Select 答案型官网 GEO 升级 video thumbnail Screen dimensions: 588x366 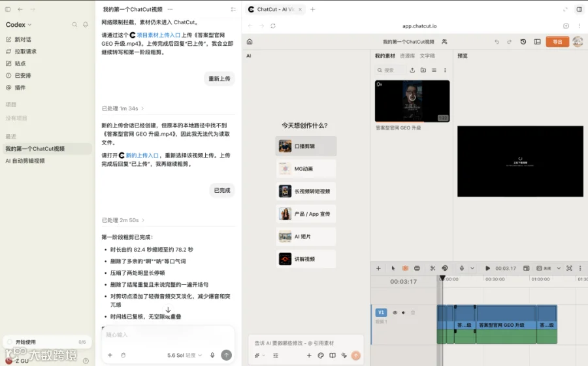pos(412,101)
